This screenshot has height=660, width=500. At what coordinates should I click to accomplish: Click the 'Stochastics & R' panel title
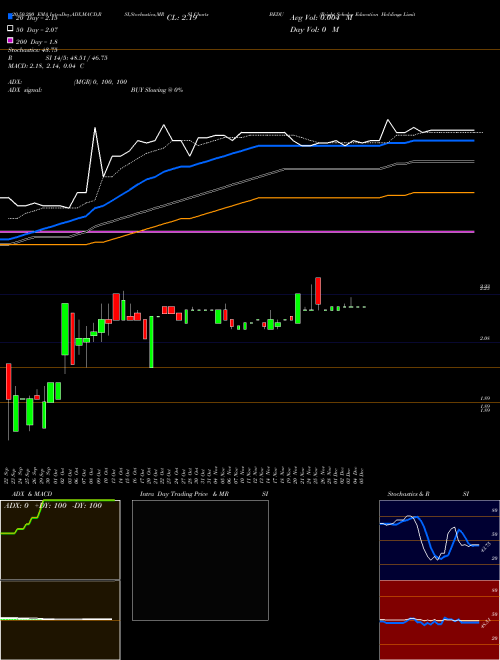pyautogui.click(x=409, y=494)
